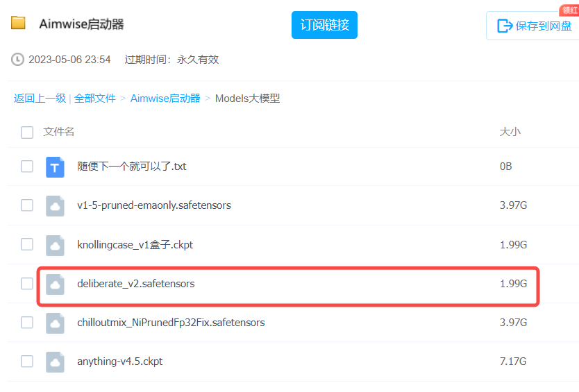Click the yellow Aimwise启动器 folder icon
579x392 pixels.
tap(18, 23)
